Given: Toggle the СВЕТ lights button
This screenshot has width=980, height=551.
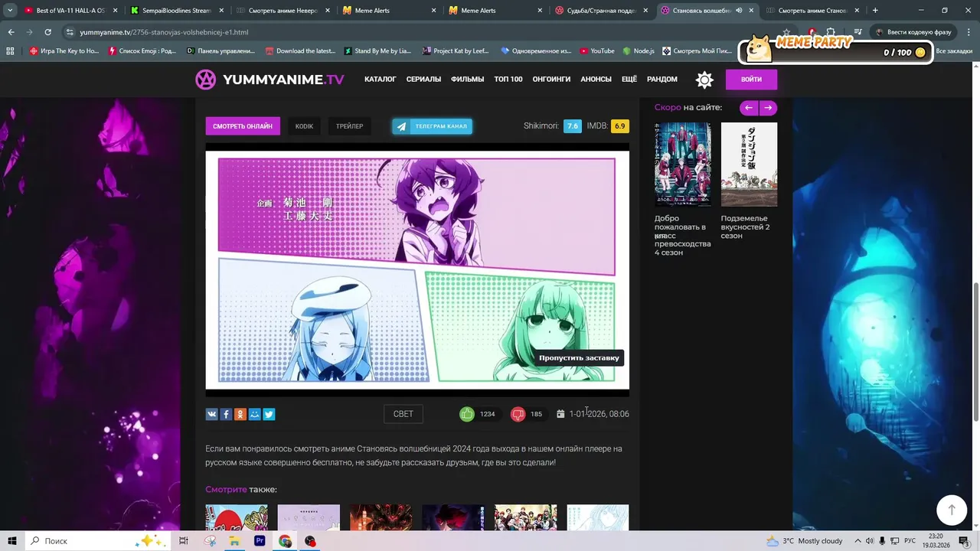Looking at the screenshot, I should 403,414.
